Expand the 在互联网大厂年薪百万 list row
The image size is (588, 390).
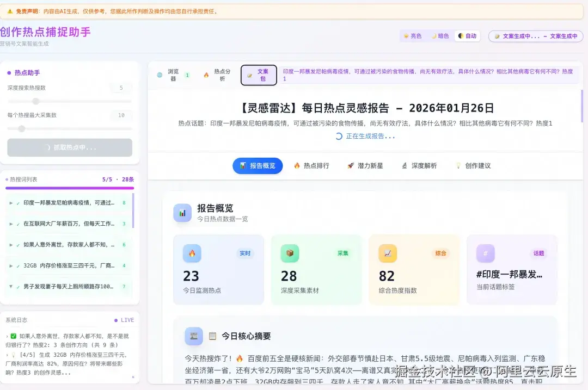pos(11,224)
